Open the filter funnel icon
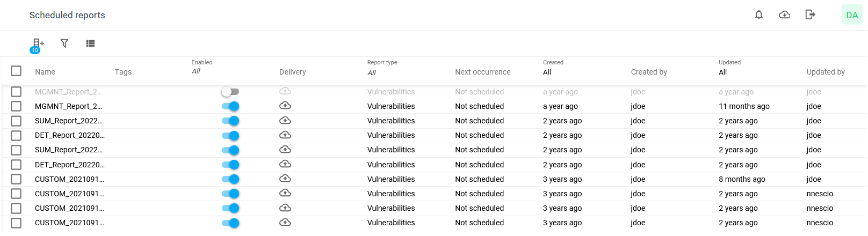This screenshot has height=236, width=868. coord(64,43)
